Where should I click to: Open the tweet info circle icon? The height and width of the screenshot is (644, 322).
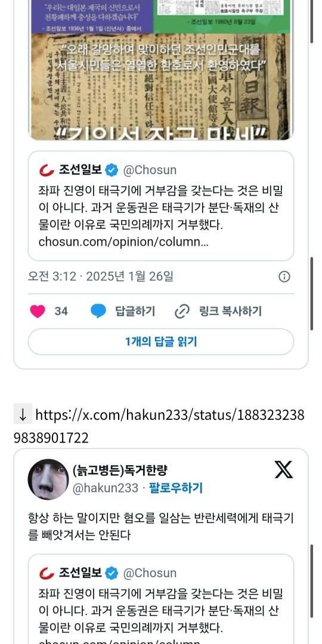tap(284, 277)
